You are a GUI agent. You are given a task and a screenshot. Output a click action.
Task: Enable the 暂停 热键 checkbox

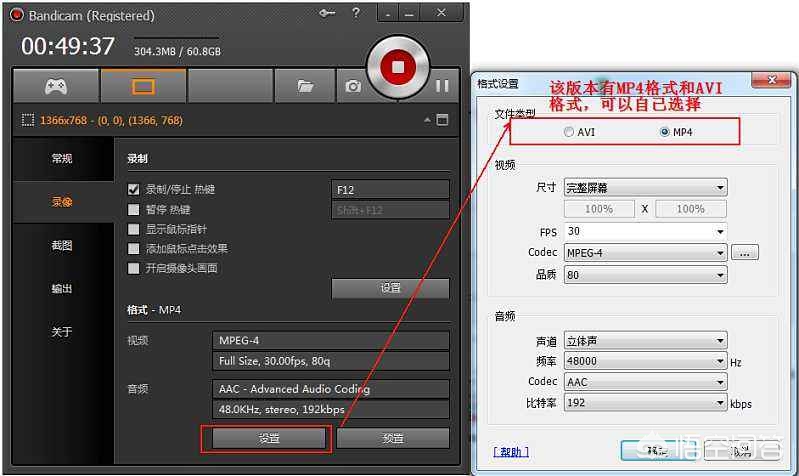point(134,209)
